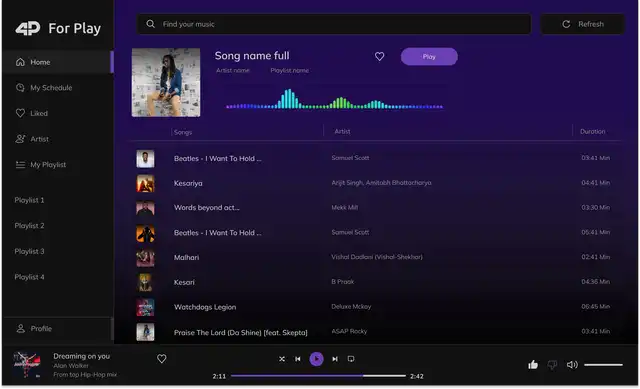Image resolution: width=640 pixels, height=389 pixels.
Task: Click the artist name ASAP Rocky
Action: (x=349, y=331)
